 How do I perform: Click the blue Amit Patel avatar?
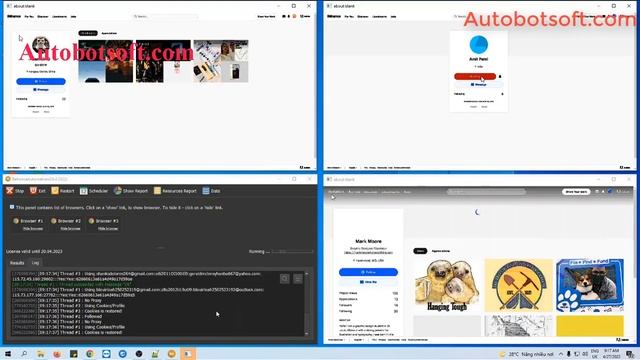[479, 44]
